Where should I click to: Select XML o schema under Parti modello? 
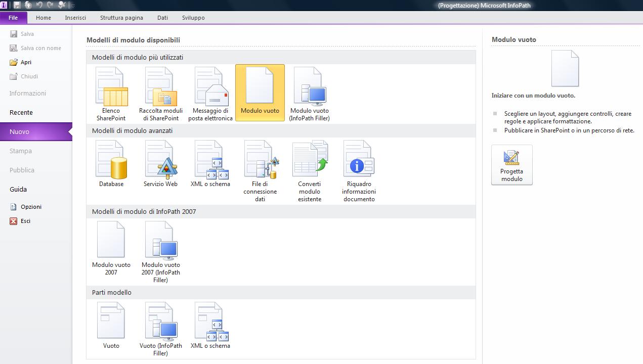coord(210,326)
